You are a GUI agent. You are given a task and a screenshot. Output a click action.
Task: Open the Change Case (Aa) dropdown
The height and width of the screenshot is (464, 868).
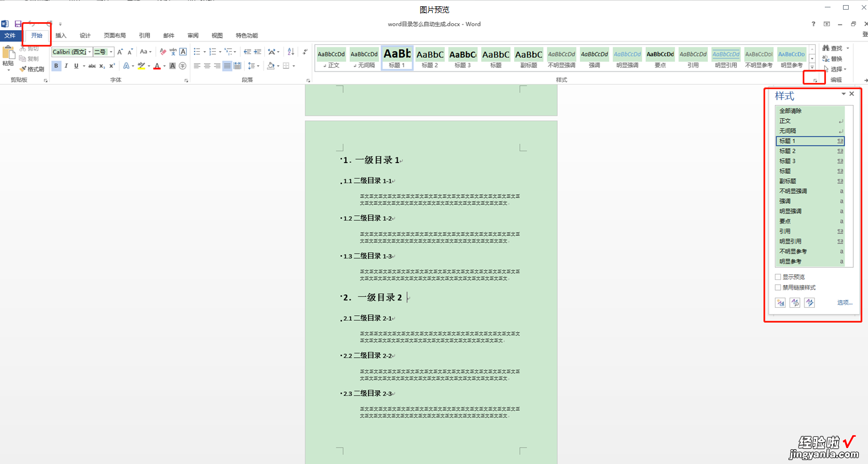[x=146, y=52]
